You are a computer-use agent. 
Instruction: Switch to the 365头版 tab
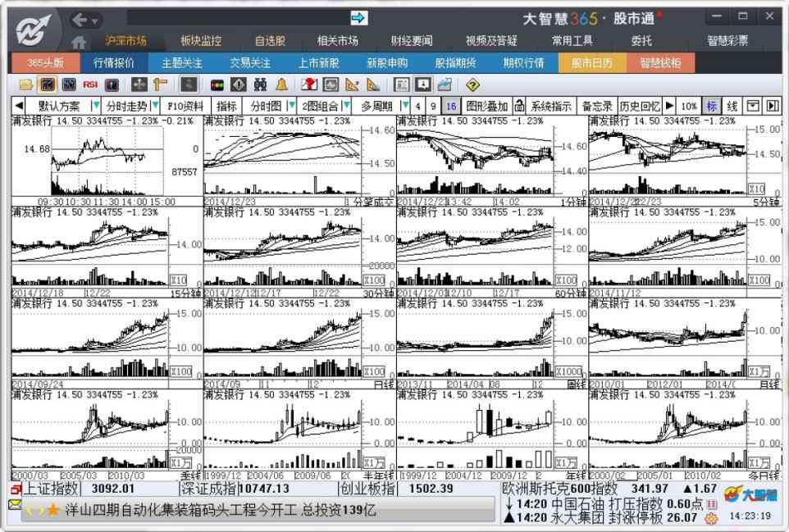[45, 63]
